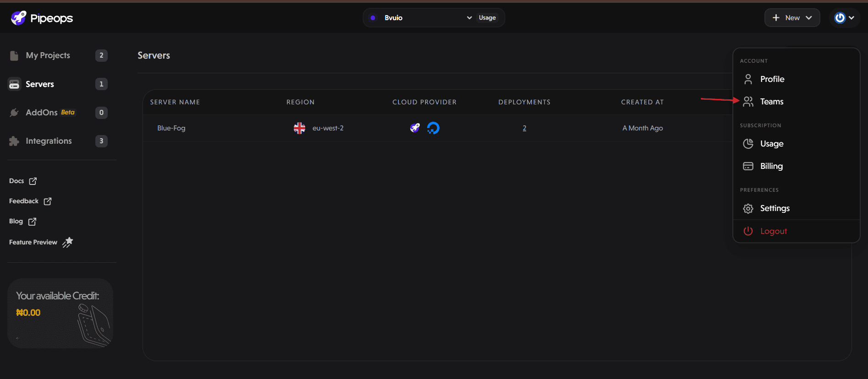Click the New button
This screenshot has width=868, height=379.
point(792,18)
